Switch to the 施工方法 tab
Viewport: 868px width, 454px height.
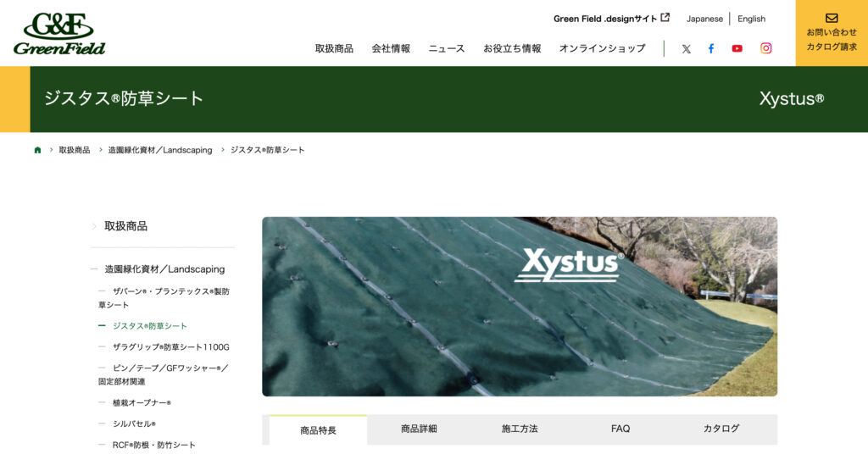(520, 429)
